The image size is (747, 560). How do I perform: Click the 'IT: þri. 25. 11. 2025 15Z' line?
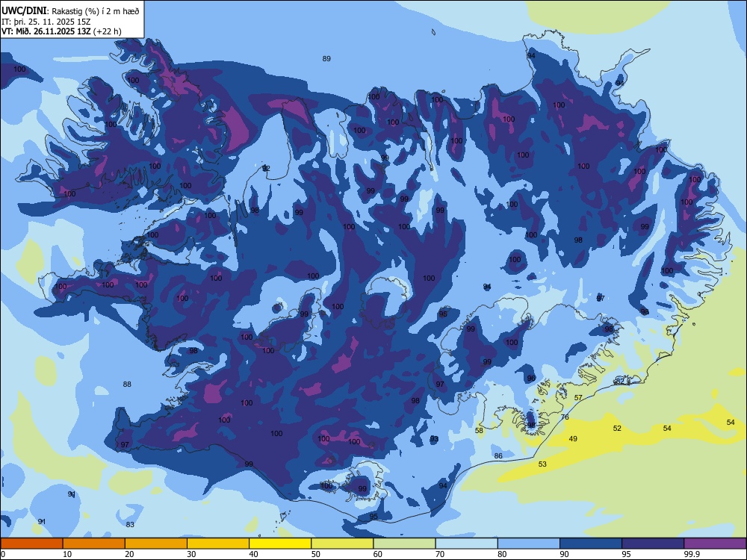46,22
